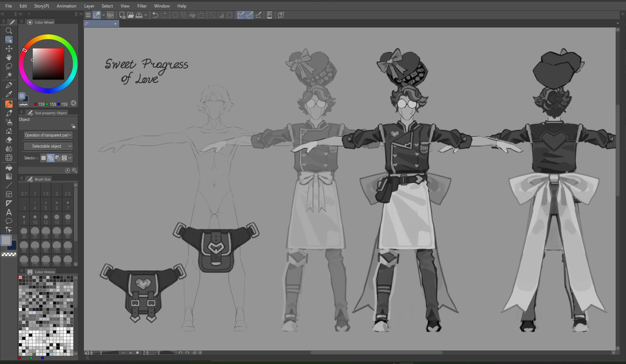This screenshot has width=626, height=364.
Task: Pick the Eyedropper tool
Action: pos(9,94)
